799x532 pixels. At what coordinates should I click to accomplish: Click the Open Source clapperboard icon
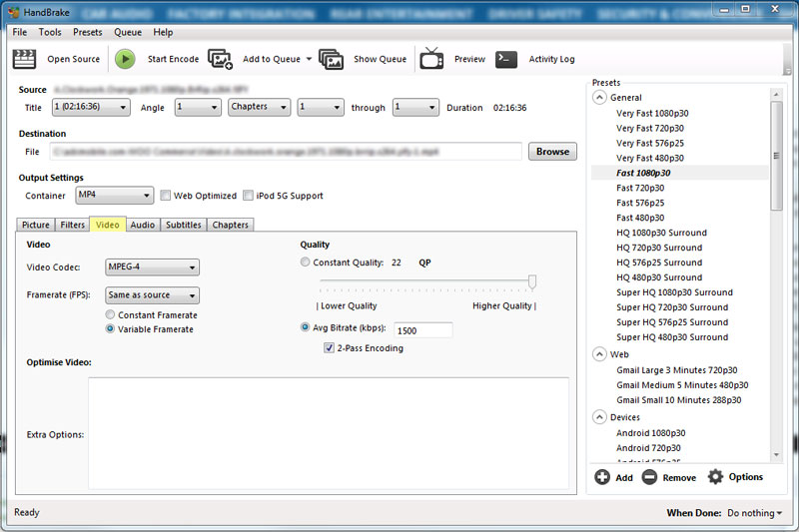point(24,59)
